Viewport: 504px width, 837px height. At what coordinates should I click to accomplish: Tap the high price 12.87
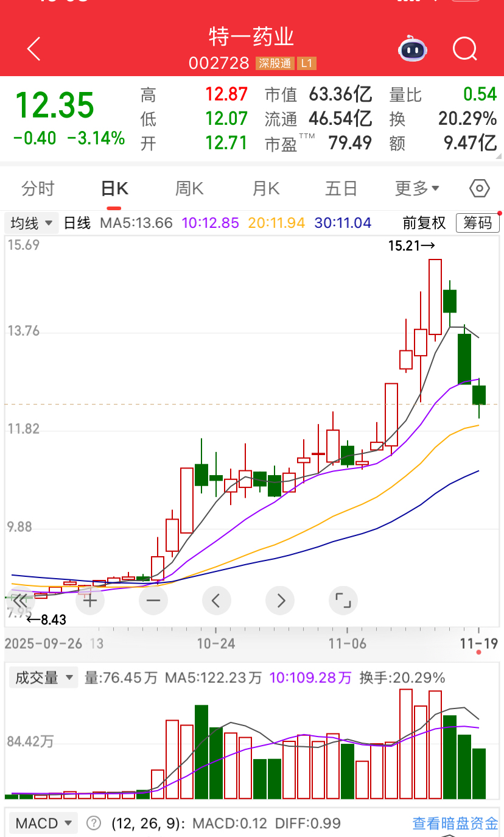[x=226, y=94]
